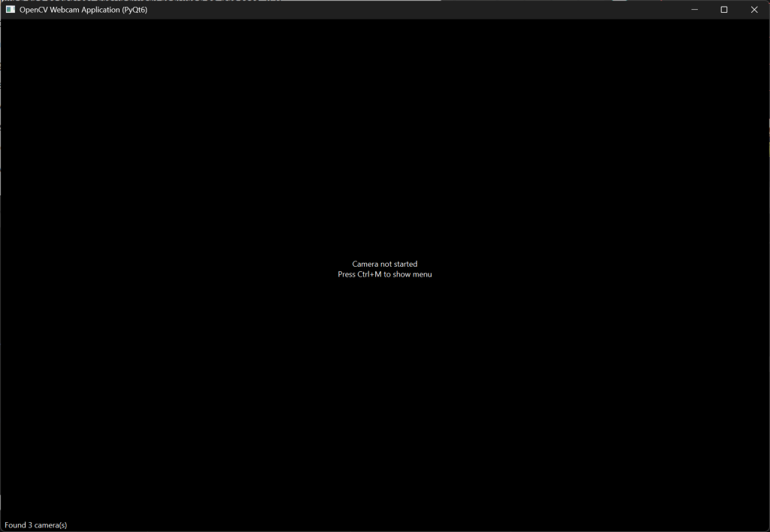Click the words 'not started' in the center message
The height and width of the screenshot is (532, 770).
click(x=399, y=264)
